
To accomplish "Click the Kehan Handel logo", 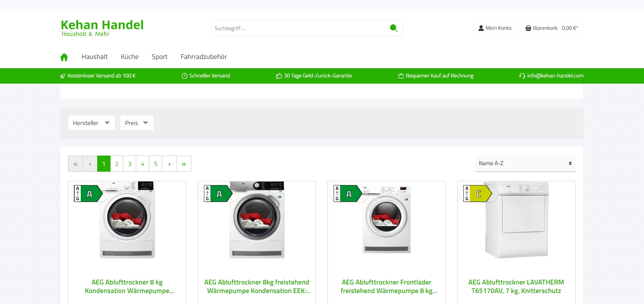I will click(x=102, y=28).
